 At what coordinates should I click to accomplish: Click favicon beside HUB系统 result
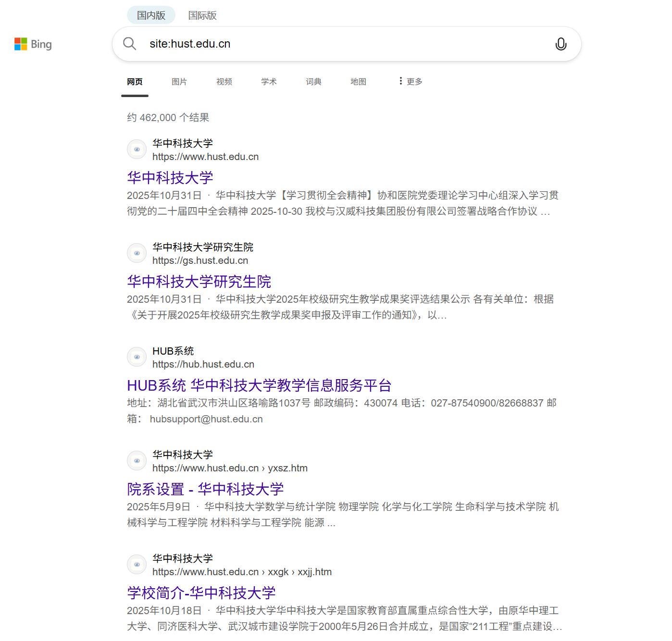pos(137,357)
